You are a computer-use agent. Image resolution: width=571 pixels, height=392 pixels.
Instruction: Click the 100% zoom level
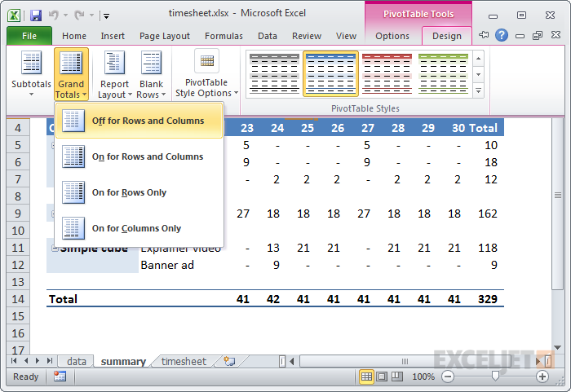(x=423, y=377)
